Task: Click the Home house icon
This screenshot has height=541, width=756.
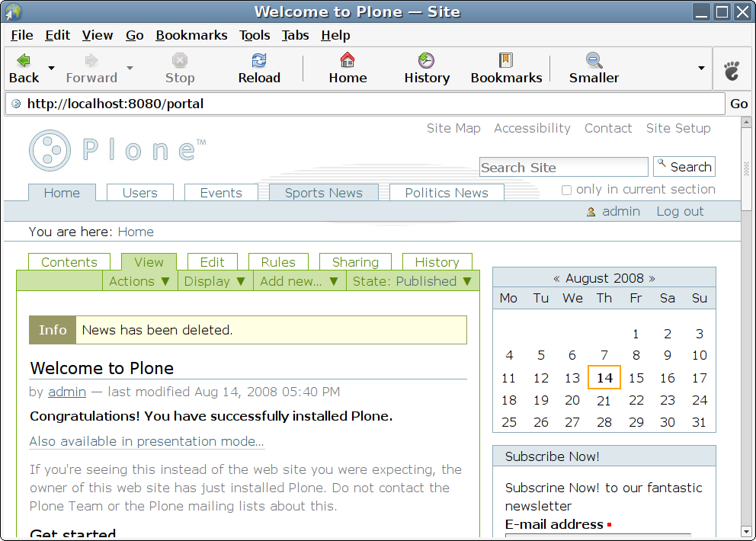Action: coord(348,61)
